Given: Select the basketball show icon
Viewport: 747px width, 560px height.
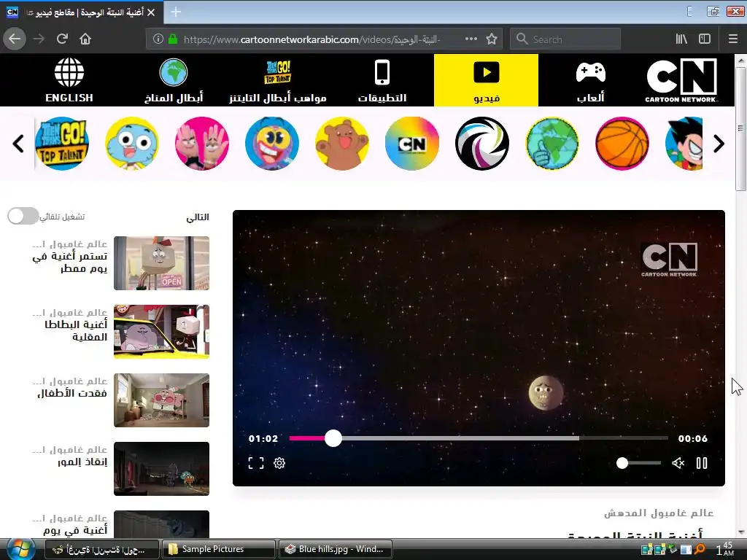Looking at the screenshot, I should (622, 144).
